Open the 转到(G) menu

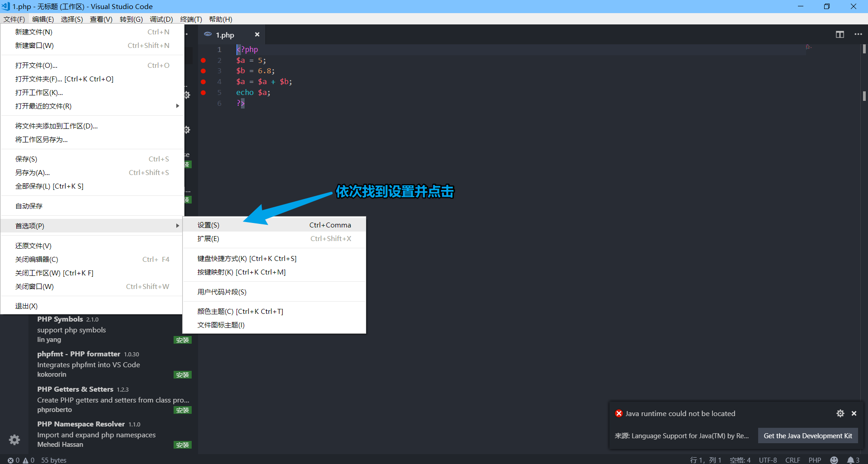(x=131, y=19)
